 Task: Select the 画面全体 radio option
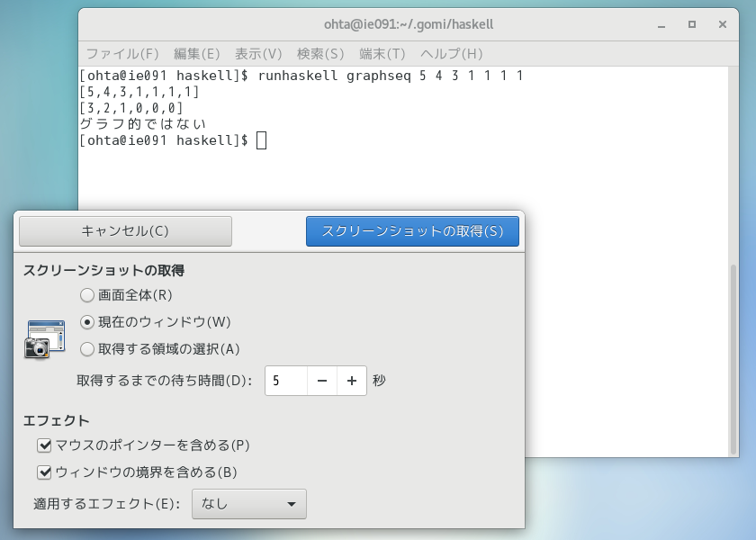point(87,294)
